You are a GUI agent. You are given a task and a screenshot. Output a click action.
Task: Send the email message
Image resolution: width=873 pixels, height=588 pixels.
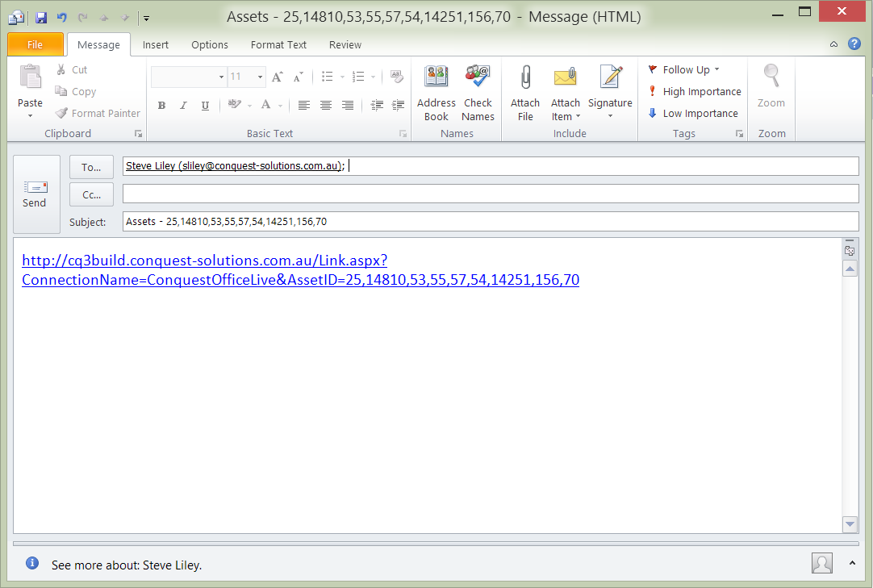point(36,194)
